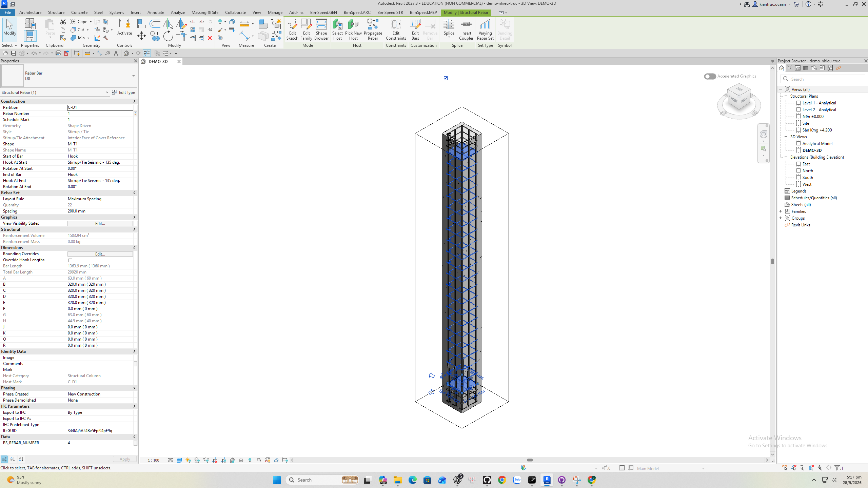Choose Pick New Host tool

pyautogui.click(x=353, y=29)
